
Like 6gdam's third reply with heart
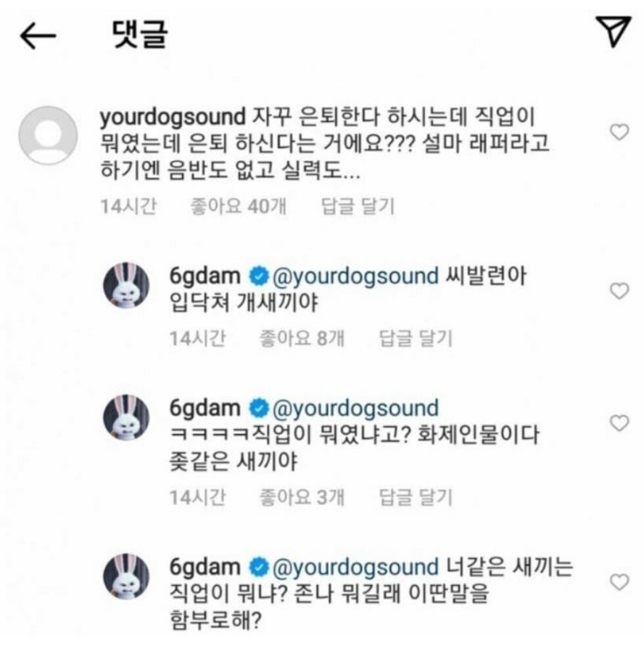619,581
